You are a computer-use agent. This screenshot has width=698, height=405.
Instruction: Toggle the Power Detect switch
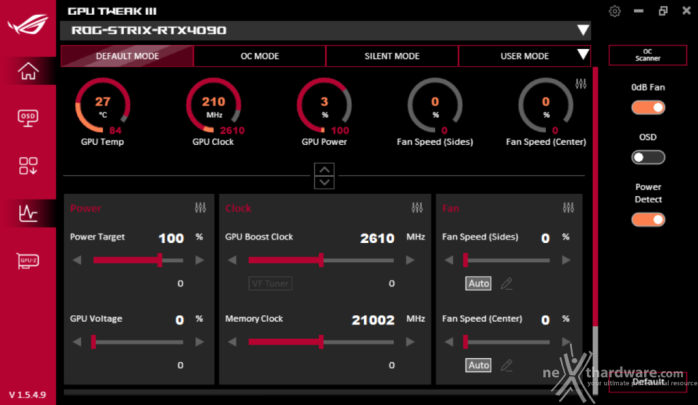coord(648,219)
